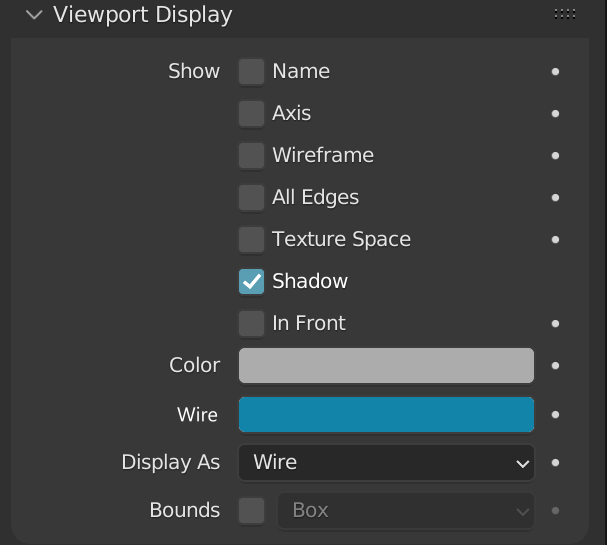Click the animate dot next to Bounds

[x=555, y=511]
